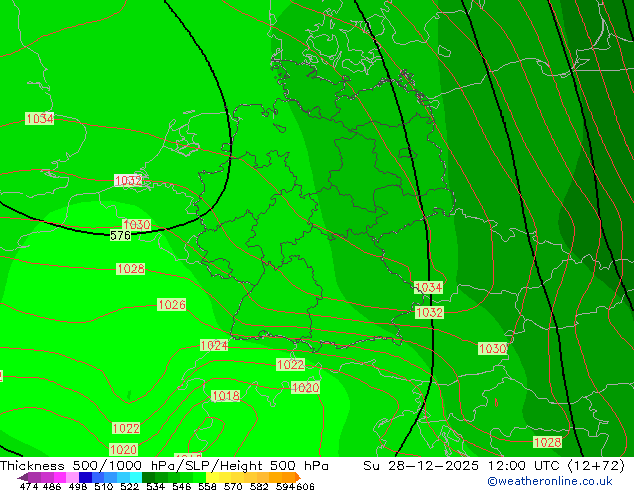
Task: Click the 1028 label below the 576 contour label
Action: (130, 269)
